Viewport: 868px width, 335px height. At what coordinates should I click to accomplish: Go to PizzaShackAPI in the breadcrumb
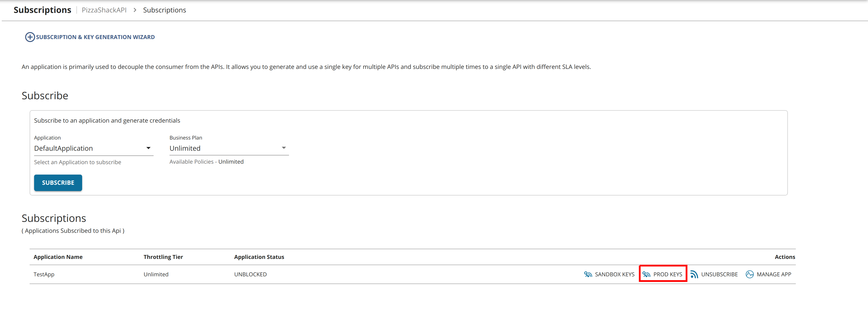[x=104, y=10]
